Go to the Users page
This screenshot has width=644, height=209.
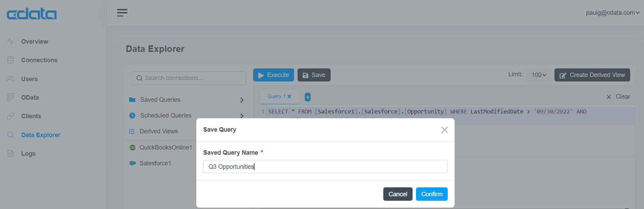pyautogui.click(x=29, y=79)
